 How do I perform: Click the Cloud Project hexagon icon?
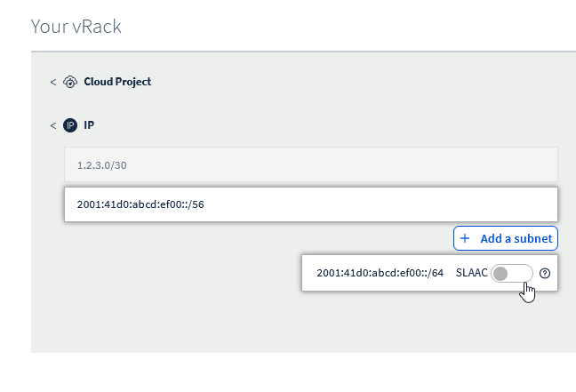point(71,82)
